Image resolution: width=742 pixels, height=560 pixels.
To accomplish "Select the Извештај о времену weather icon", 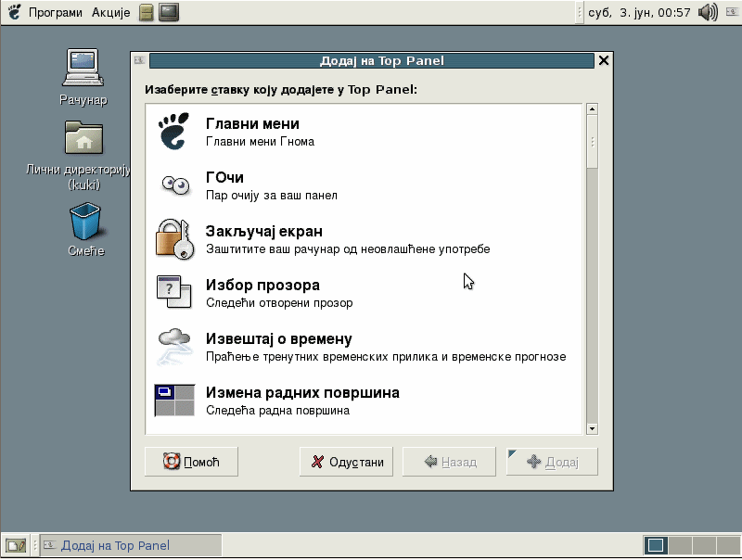I will pos(174,346).
